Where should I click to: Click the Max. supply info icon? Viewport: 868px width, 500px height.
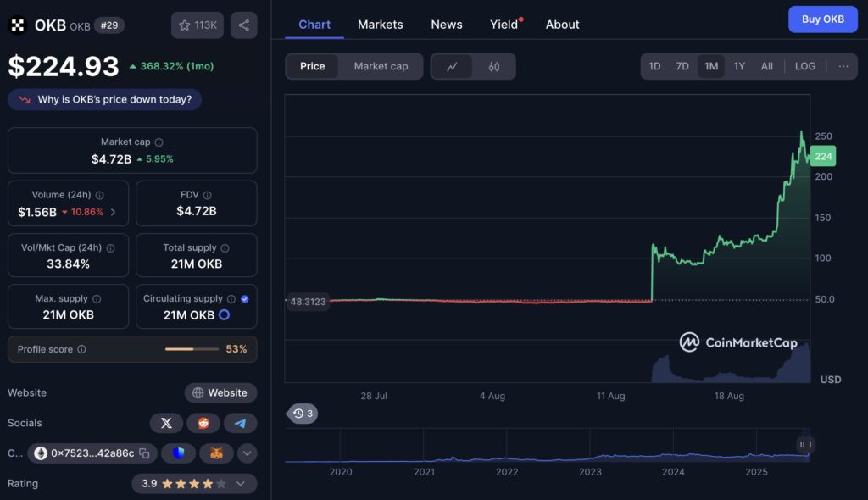pos(97,299)
